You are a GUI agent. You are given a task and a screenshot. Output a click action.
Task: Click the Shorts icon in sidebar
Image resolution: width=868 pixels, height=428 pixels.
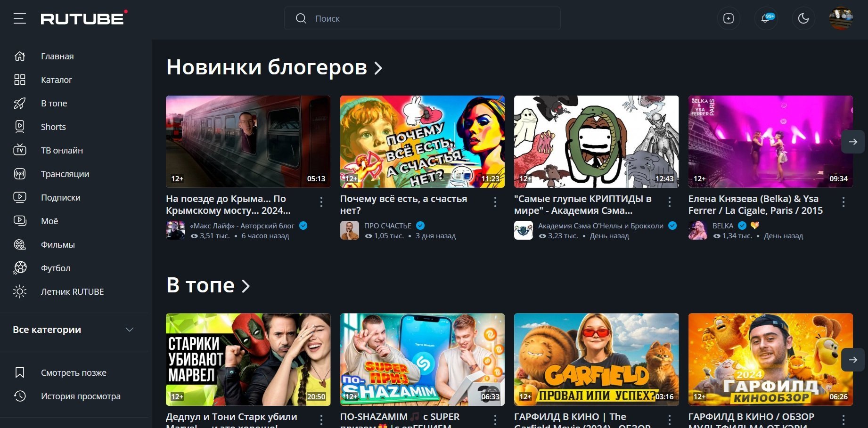click(20, 127)
